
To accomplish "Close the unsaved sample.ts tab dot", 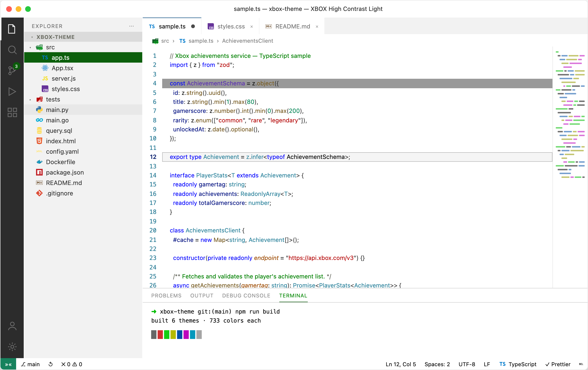I will [193, 26].
